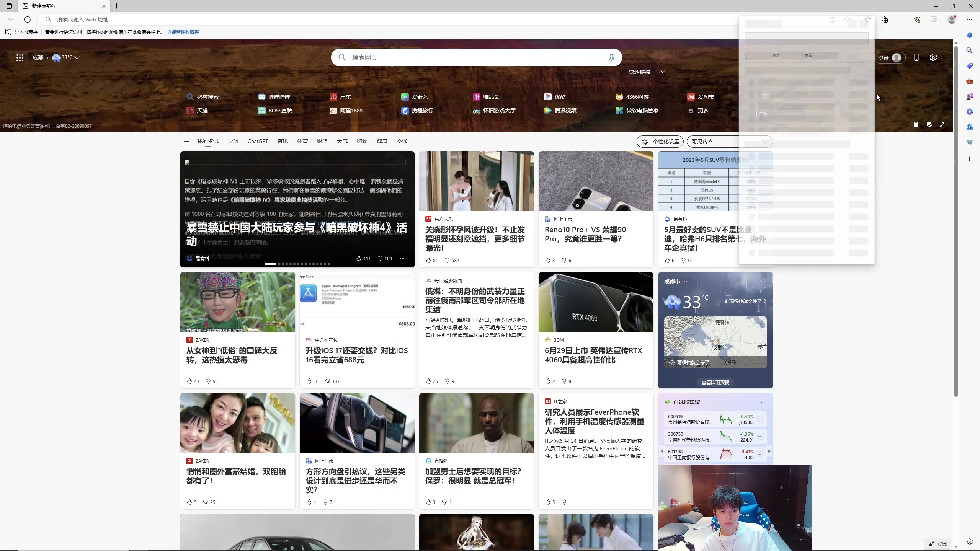Add stock 300750 to watchlist
Image resolution: width=980 pixels, height=551 pixels.
[760, 437]
